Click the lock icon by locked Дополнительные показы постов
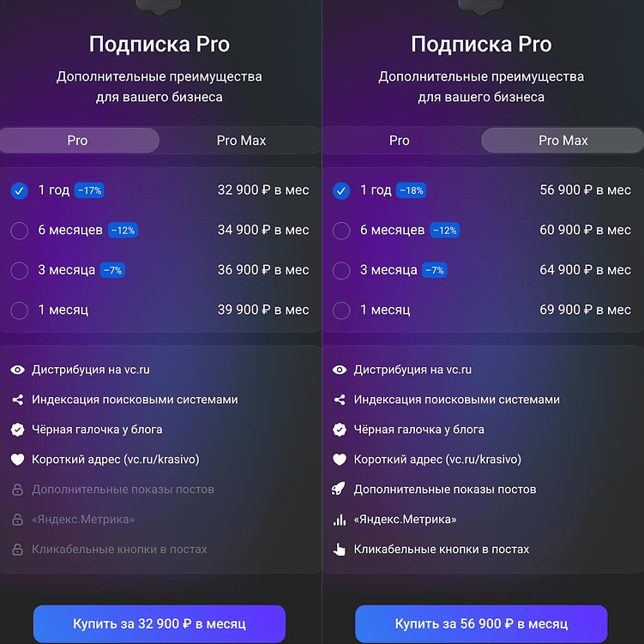The height and width of the screenshot is (644, 644). pyautogui.click(x=17, y=490)
